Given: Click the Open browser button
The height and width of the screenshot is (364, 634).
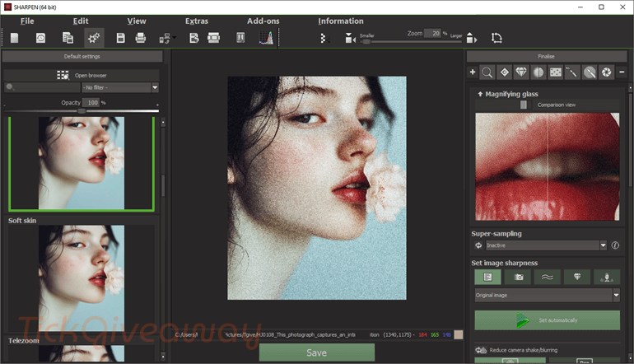Looking at the screenshot, I should 82,75.
